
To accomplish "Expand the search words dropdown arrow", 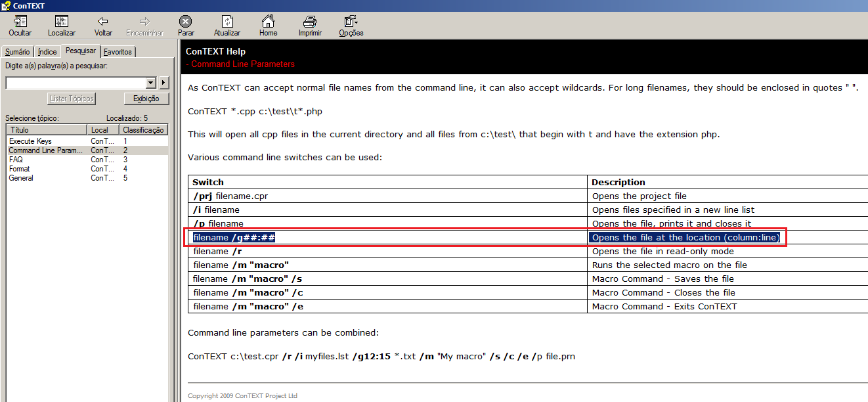I will pos(150,83).
